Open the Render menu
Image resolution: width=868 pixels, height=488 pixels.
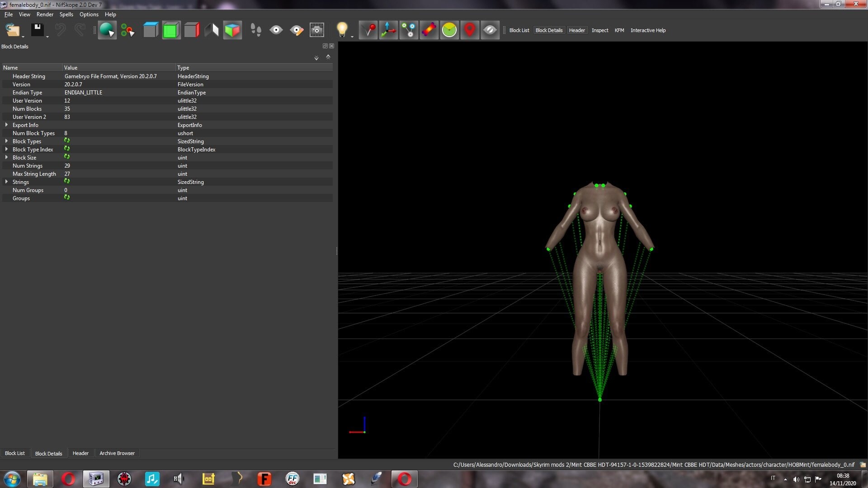pyautogui.click(x=45, y=14)
